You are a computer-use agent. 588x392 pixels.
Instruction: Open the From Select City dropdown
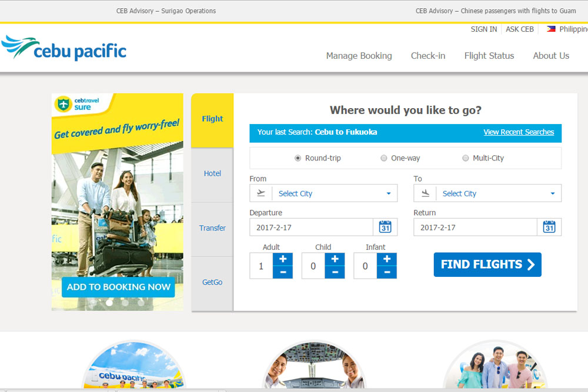[323, 193]
